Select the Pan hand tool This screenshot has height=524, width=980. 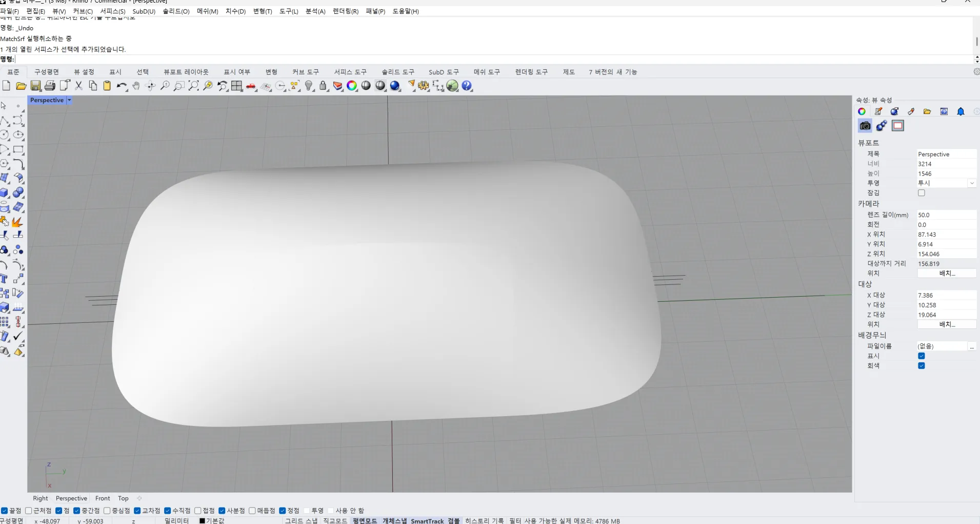pos(136,86)
